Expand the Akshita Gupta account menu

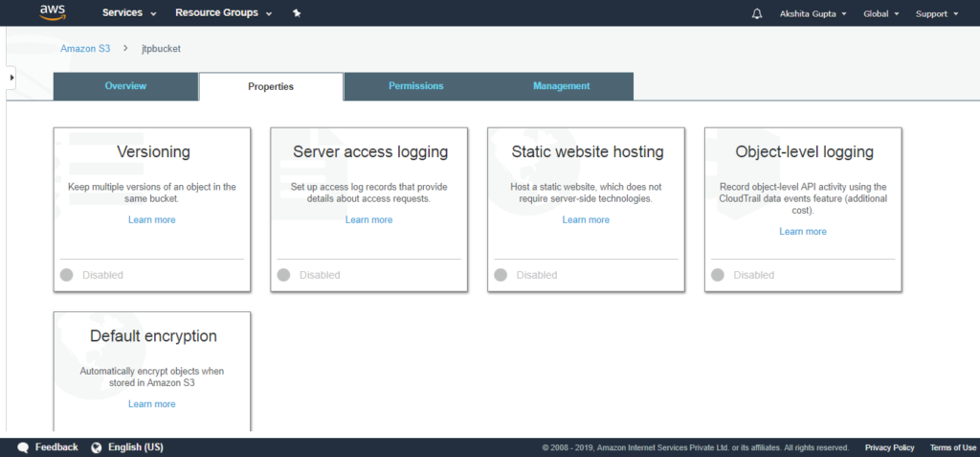[x=813, y=13]
